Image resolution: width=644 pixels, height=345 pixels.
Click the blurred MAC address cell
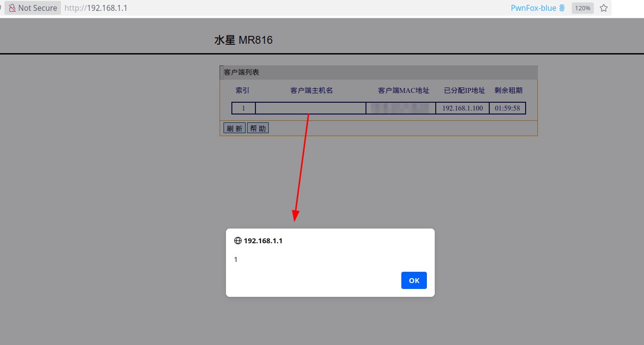tap(400, 108)
